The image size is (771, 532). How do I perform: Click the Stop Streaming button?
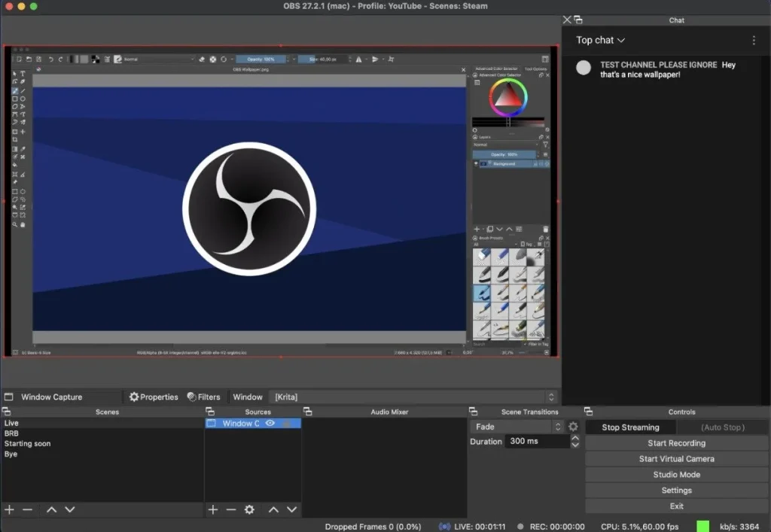point(630,427)
